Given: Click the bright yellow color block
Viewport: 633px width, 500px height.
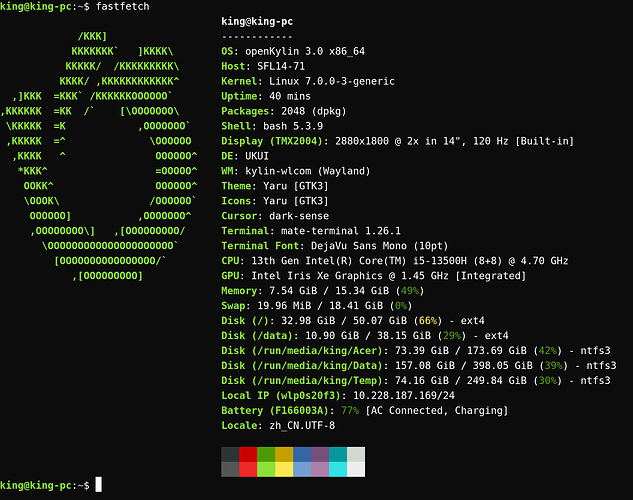Looking at the screenshot, I should (284, 469).
